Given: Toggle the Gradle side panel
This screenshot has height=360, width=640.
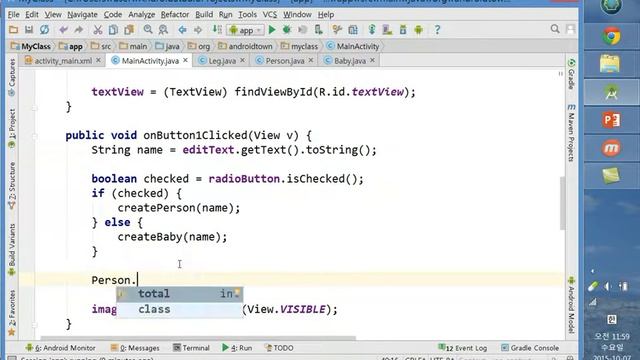Looking at the screenshot, I should point(571,74).
